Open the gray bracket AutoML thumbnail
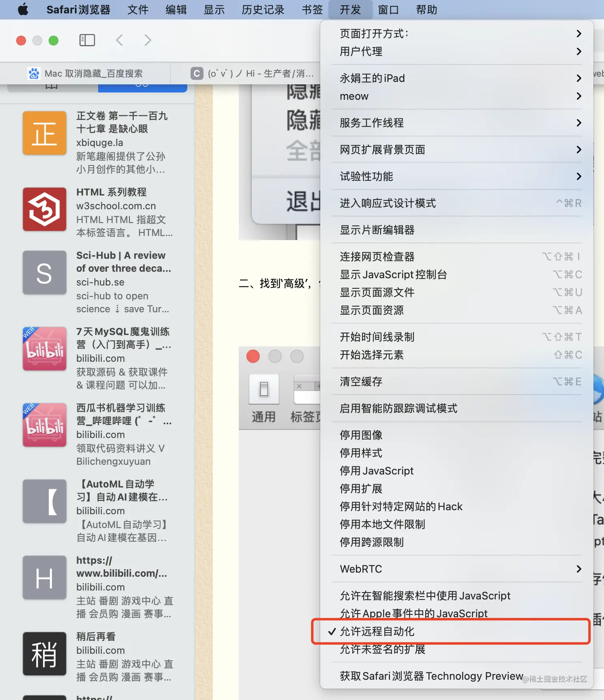 45,501
